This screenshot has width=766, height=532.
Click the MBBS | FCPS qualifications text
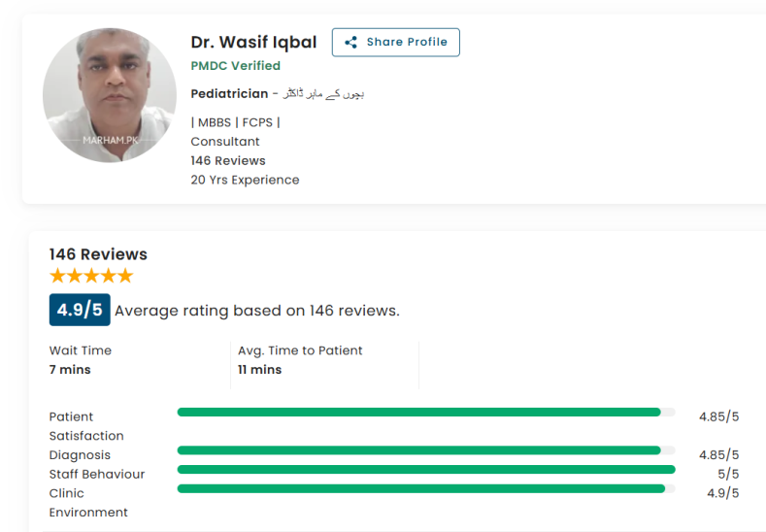(x=236, y=122)
